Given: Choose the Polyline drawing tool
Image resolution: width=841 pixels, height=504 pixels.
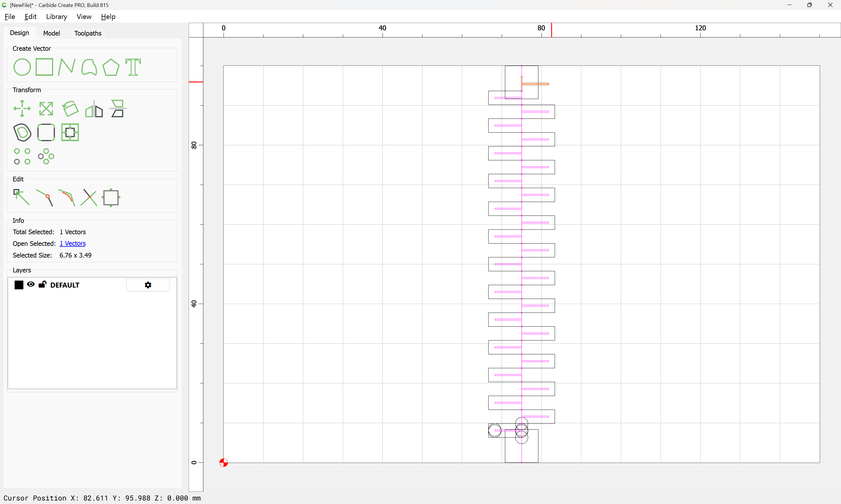Looking at the screenshot, I should pyautogui.click(x=66, y=67).
